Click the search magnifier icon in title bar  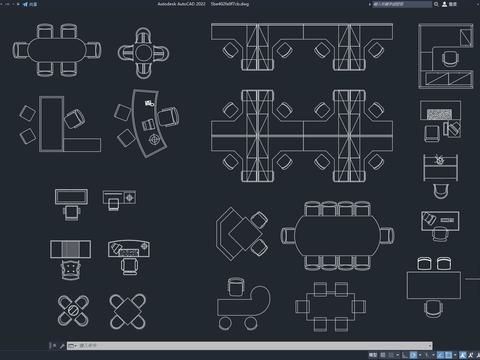(x=436, y=4)
